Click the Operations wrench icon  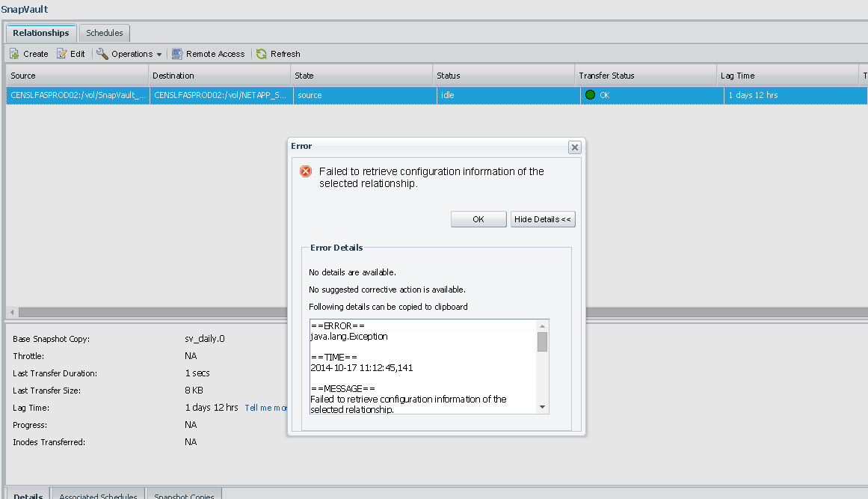pos(102,54)
